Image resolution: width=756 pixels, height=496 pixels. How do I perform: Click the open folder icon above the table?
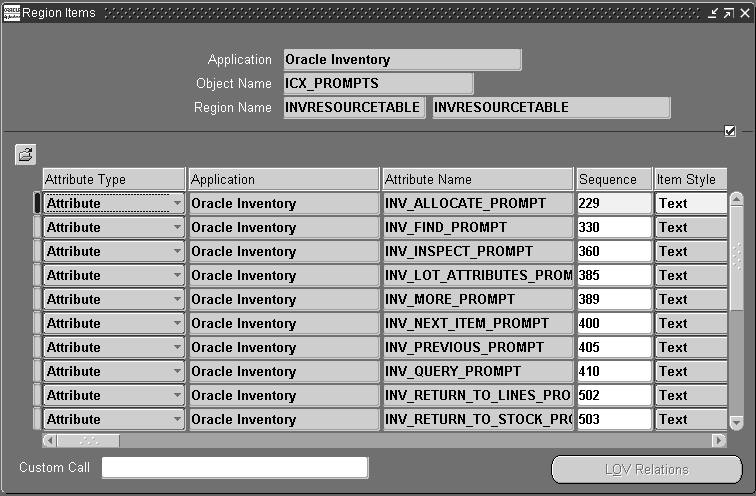(x=26, y=155)
